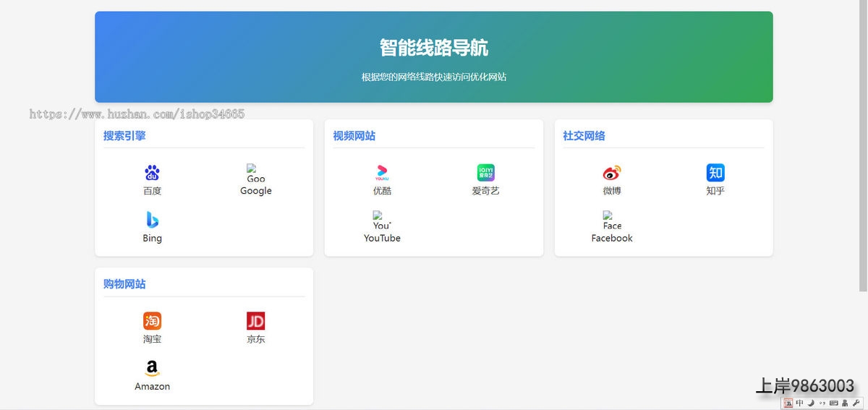This screenshot has width=868, height=410.
Task: Click the 搜索引擎 category heading
Action: pyautogui.click(x=124, y=136)
